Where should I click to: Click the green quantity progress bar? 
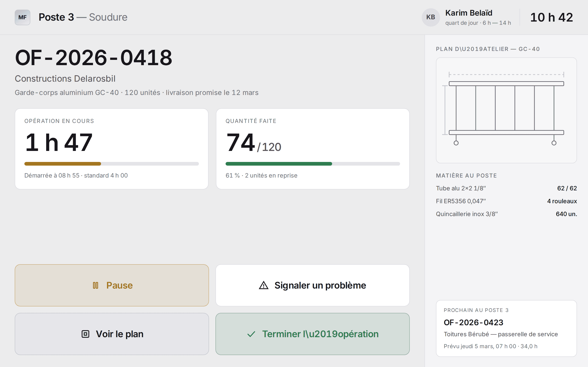point(313,164)
